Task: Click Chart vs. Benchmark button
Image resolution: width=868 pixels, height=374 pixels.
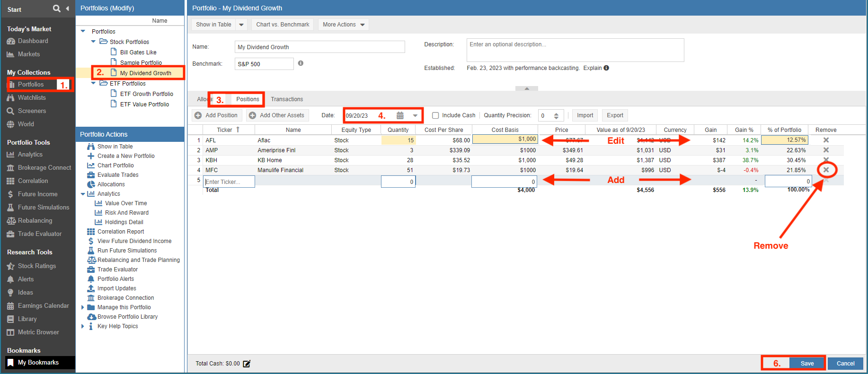Action: coord(283,25)
